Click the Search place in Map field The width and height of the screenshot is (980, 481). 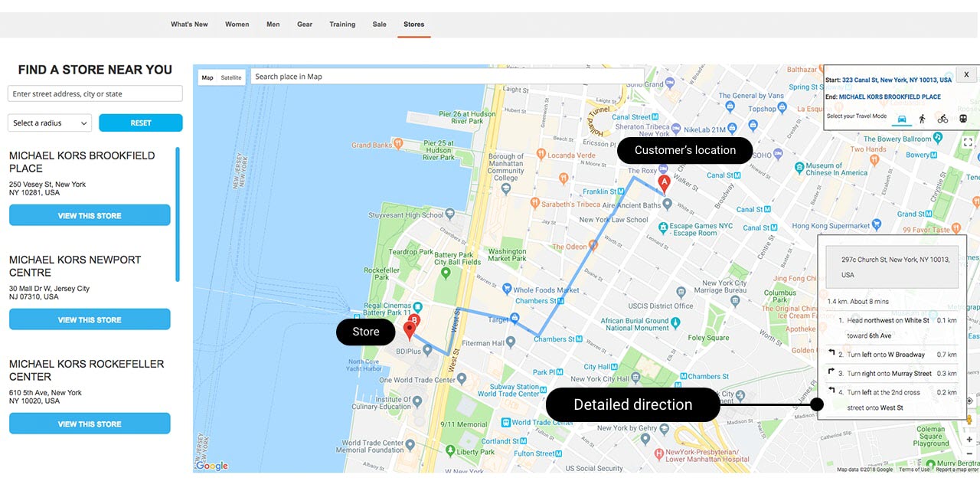[x=448, y=77]
